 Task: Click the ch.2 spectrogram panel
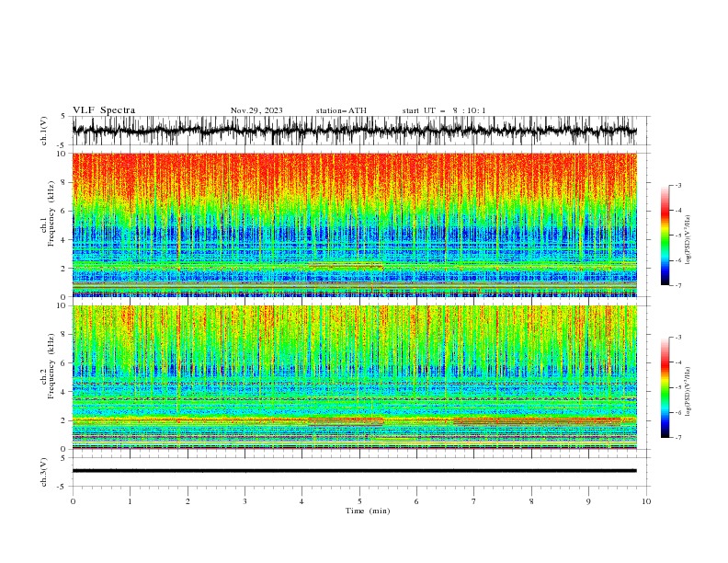click(x=354, y=377)
